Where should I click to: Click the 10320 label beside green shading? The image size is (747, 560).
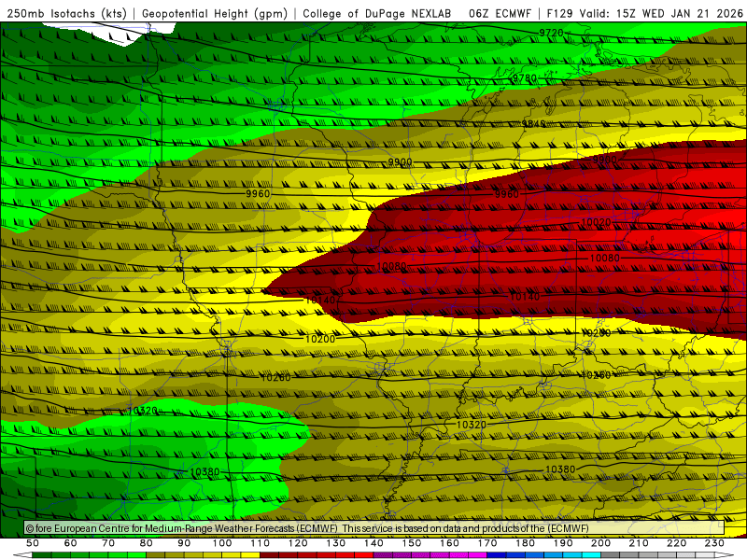pyautogui.click(x=143, y=411)
